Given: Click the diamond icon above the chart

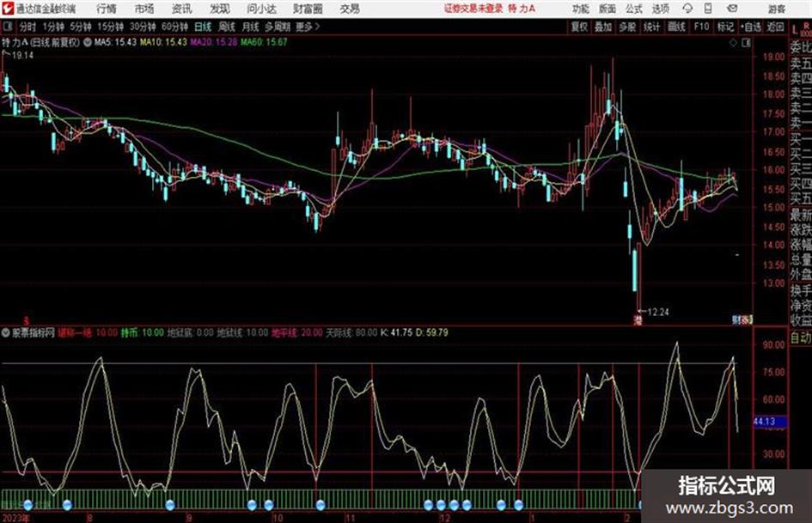Looking at the screenshot, I should 733,43.
